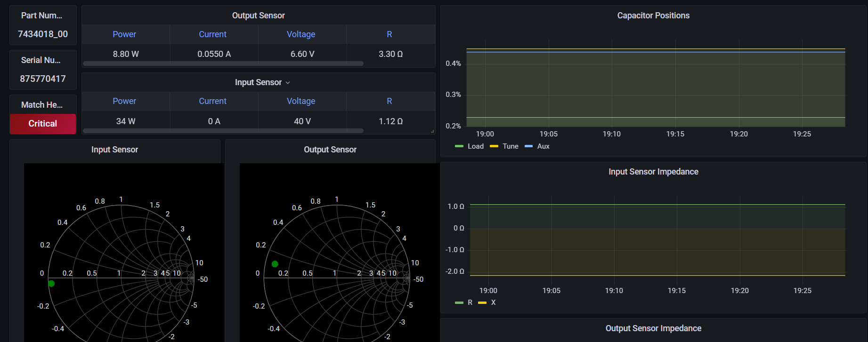The height and width of the screenshot is (342, 868).
Task: Click the blue Aux legend color swatch
Action: pos(528,146)
